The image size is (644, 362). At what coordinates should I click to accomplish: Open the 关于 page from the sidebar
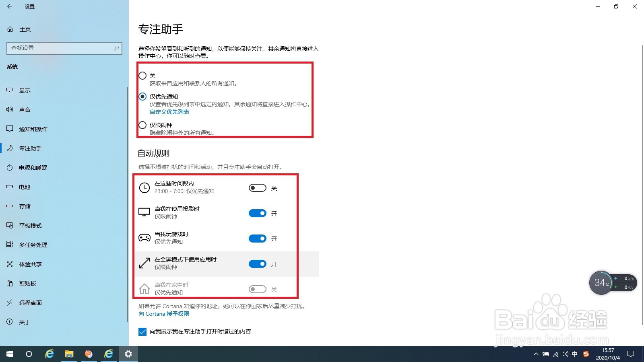point(25,322)
